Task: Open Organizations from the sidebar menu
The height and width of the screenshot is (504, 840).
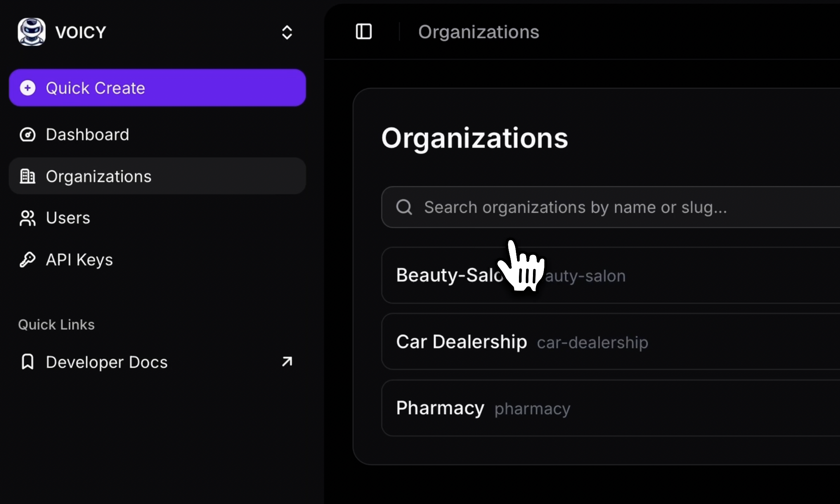Action: click(x=99, y=176)
